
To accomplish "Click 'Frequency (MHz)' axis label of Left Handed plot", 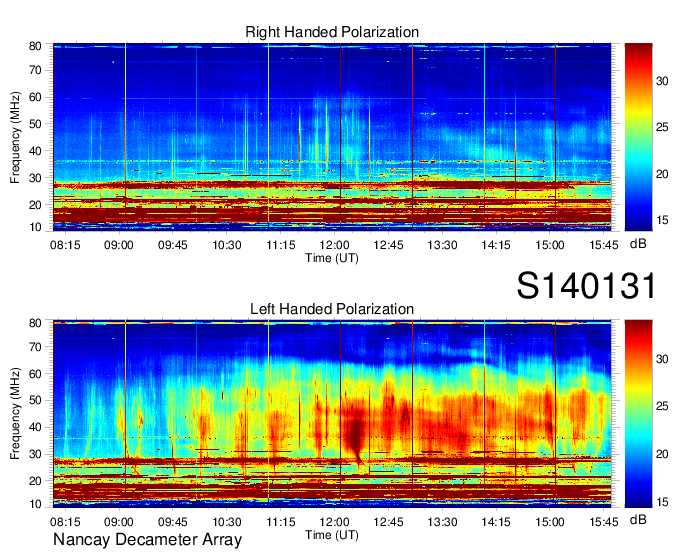I will point(15,414).
